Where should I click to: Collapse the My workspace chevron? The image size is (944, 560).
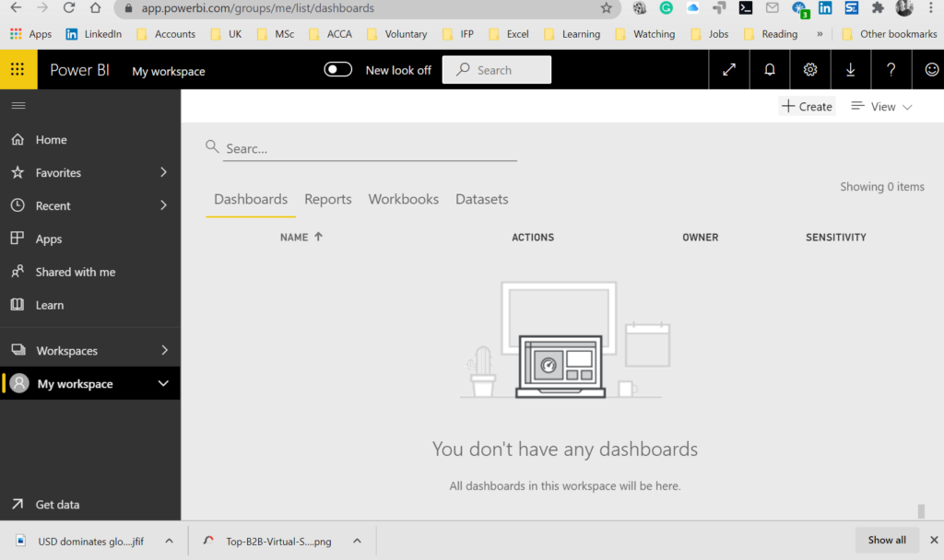click(164, 384)
